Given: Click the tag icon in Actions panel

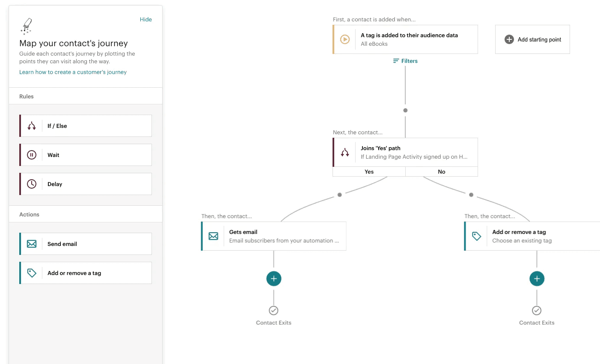Looking at the screenshot, I should (32, 273).
